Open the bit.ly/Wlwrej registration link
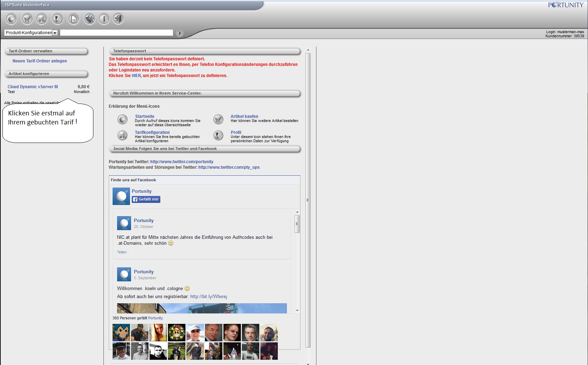Image resolution: width=588 pixels, height=365 pixels. pos(208,297)
